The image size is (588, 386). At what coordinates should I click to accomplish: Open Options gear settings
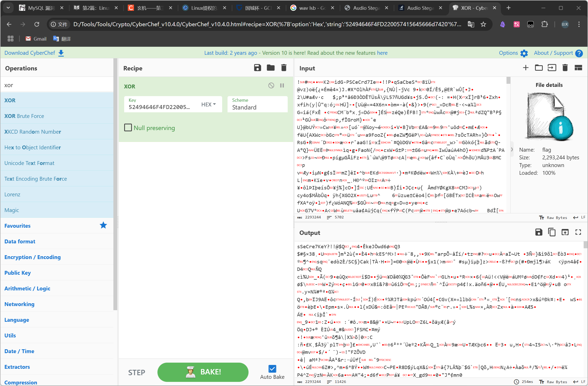[x=513, y=53]
